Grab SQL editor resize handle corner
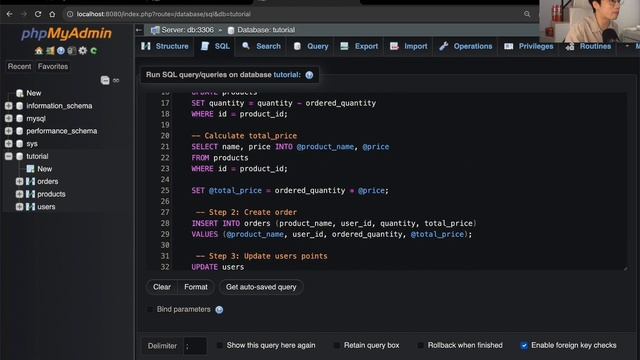This screenshot has height=360, width=640. coord(625,268)
